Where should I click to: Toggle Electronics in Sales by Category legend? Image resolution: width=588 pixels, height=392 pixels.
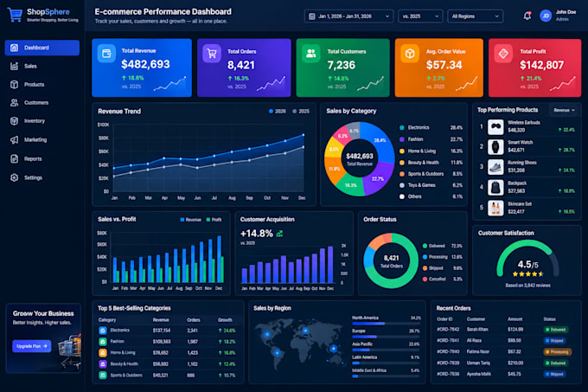[414, 127]
